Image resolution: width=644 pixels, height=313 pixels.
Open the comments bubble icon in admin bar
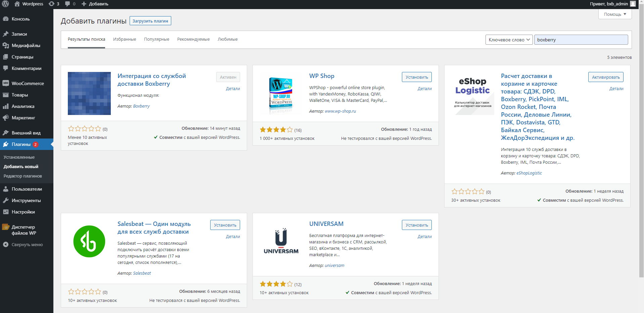coord(67,4)
